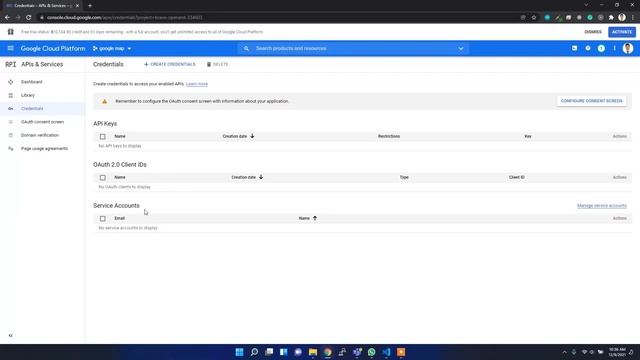The width and height of the screenshot is (640, 360).
Task: Click the Type column header in OAuth table
Action: click(x=404, y=178)
